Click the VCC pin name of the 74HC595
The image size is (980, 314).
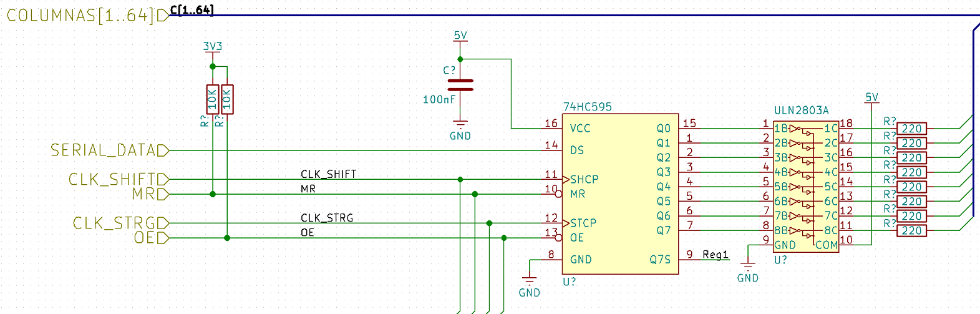click(x=580, y=129)
